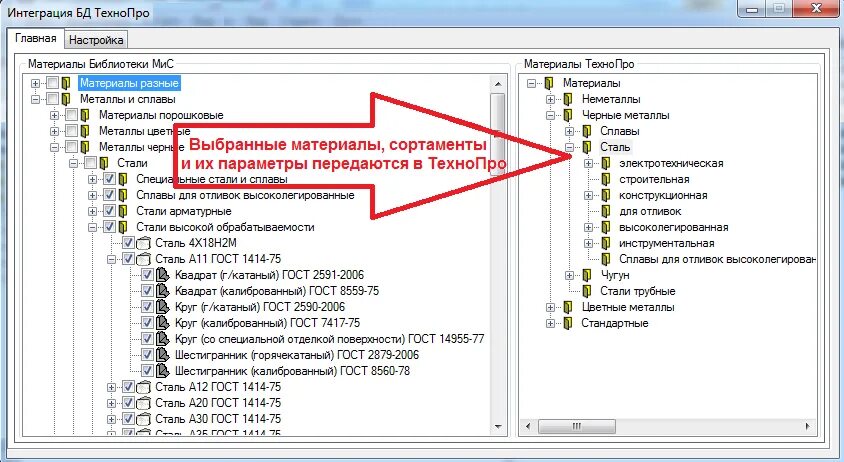Click profile icon of Круг (калиброванный) ГОСТ 7417-75
844x462 pixels.
click(163, 323)
